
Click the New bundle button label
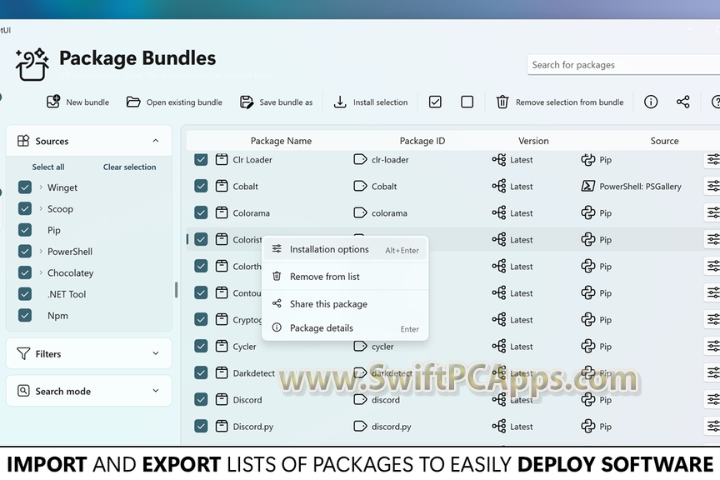[88, 102]
